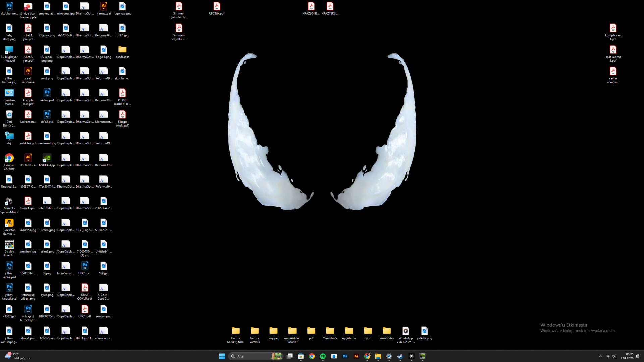Select Rockstar Games launcher desktop icon
The image size is (644, 362).
[9, 223]
